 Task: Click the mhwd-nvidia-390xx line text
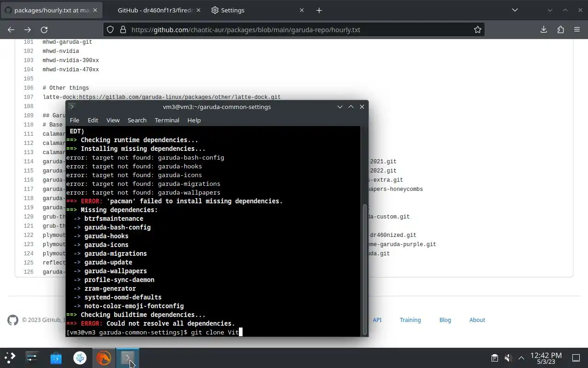click(x=71, y=60)
